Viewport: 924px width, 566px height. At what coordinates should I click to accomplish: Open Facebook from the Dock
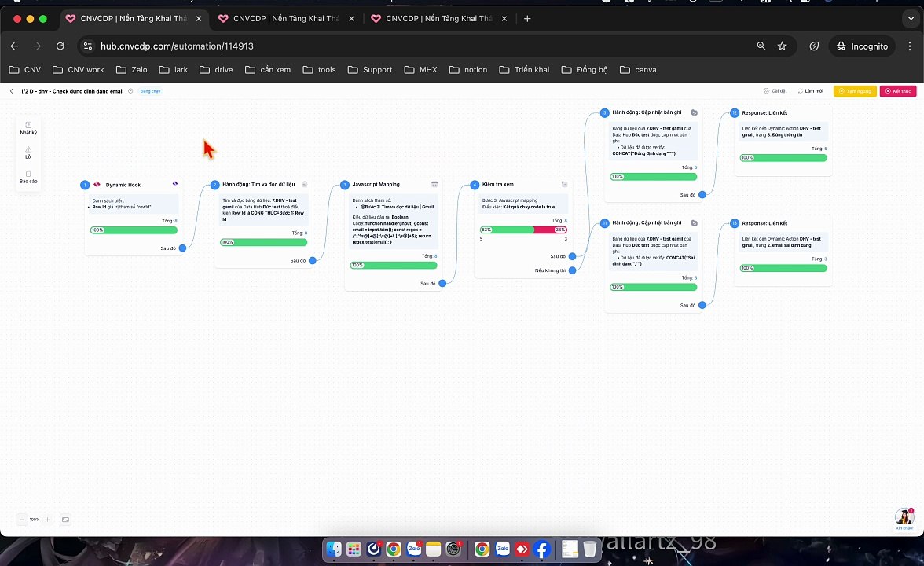[x=541, y=549]
